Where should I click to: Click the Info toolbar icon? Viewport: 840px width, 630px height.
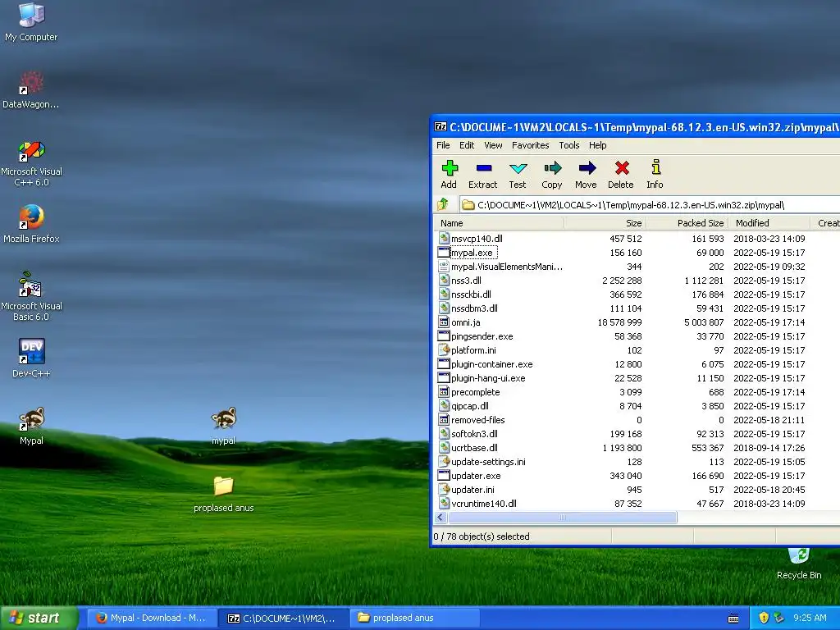coord(655,174)
